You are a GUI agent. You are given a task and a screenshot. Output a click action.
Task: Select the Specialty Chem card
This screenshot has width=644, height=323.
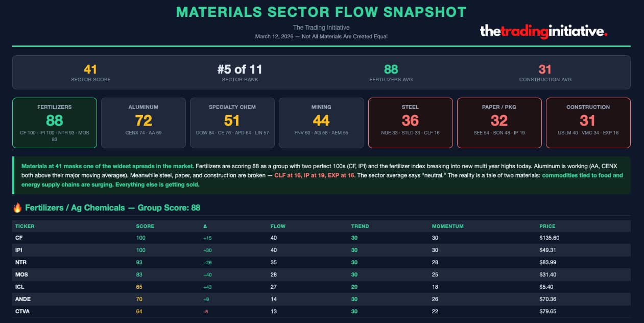pos(232,123)
